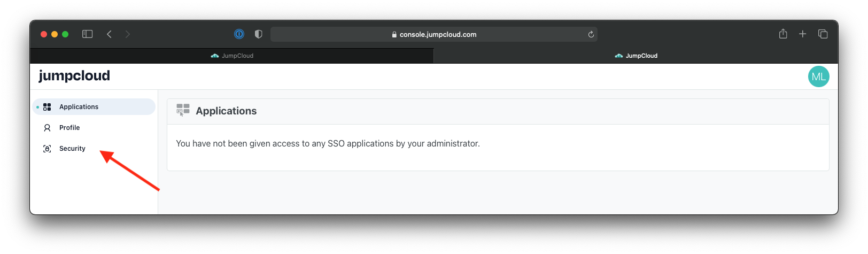Image resolution: width=868 pixels, height=254 pixels.
Task: Add a new tab with plus button
Action: coord(802,34)
